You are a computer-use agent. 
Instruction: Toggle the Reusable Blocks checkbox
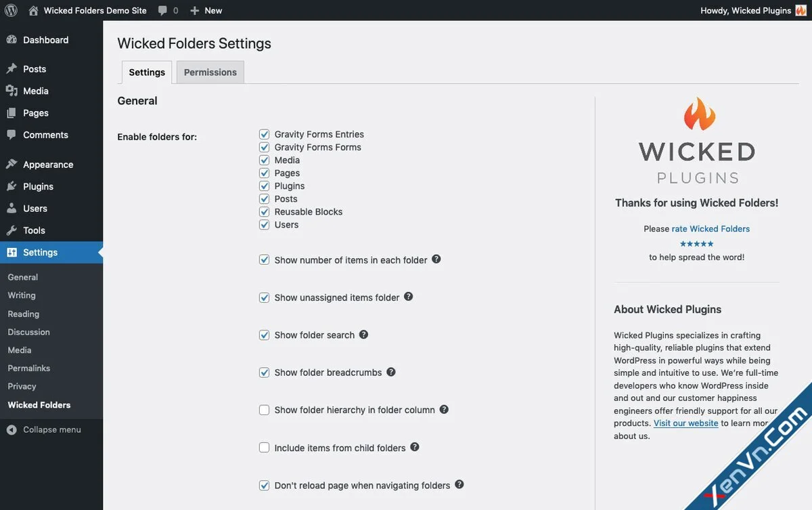265,211
